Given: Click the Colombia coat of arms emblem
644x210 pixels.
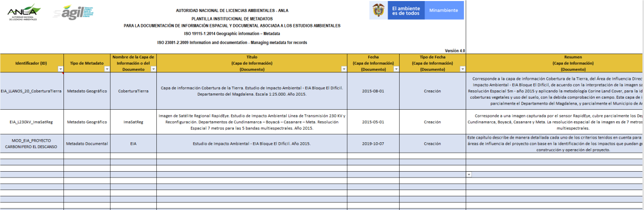Looking at the screenshot, I should coord(378,10).
